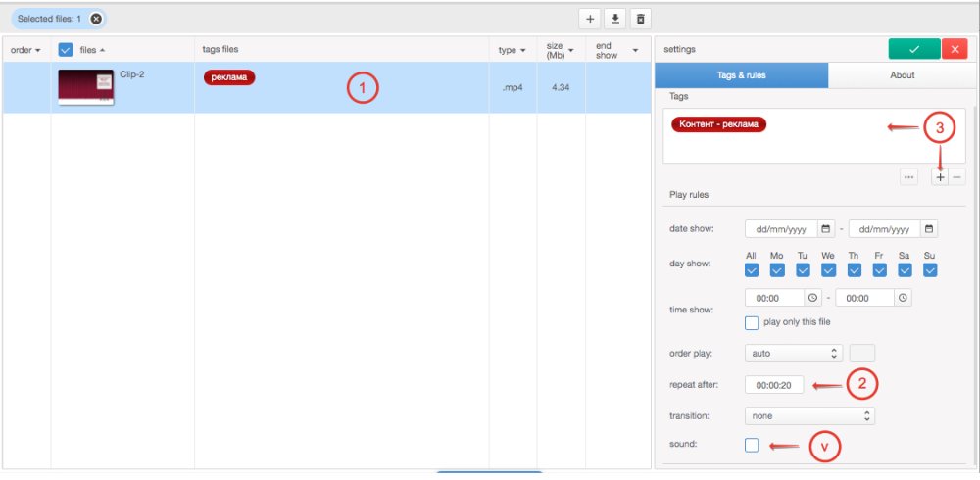Edit the repeat after 00:00:20 field
980x480 pixels.
click(774, 385)
